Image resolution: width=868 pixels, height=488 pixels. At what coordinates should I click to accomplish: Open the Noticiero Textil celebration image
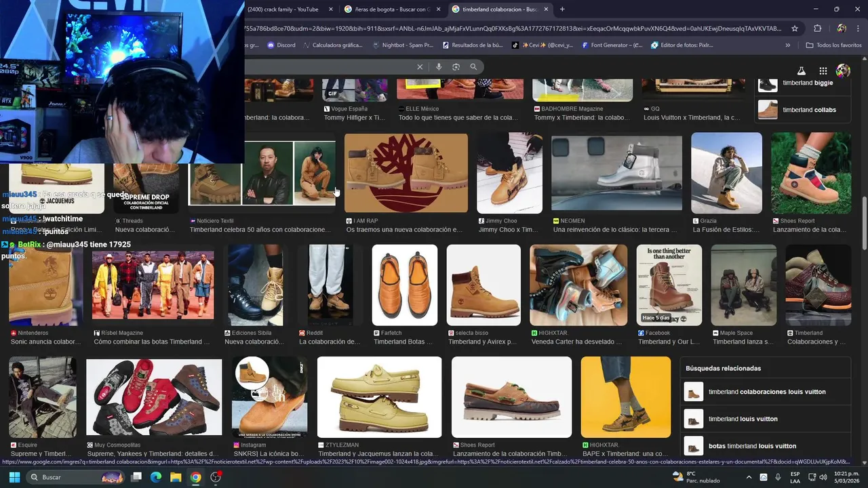262,173
